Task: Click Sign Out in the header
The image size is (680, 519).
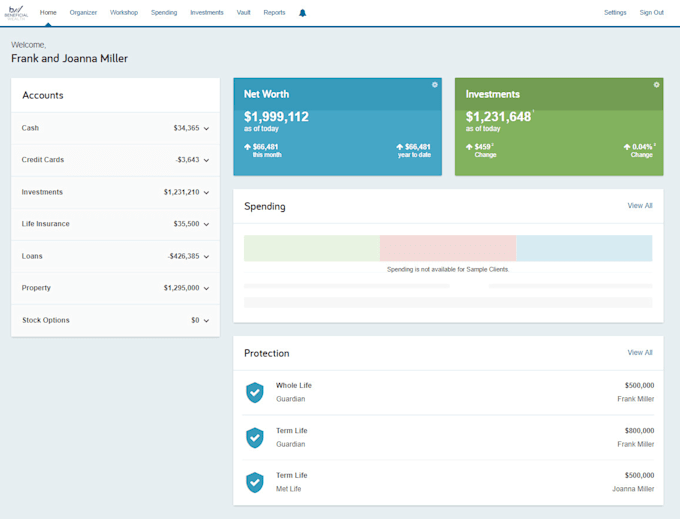Action: (651, 13)
